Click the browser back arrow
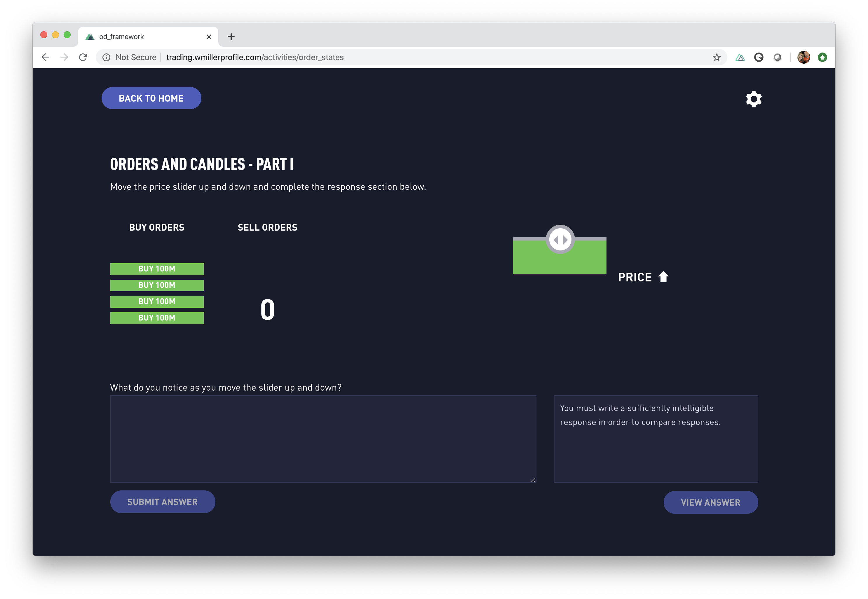Viewport: 868px width, 599px height. (46, 57)
